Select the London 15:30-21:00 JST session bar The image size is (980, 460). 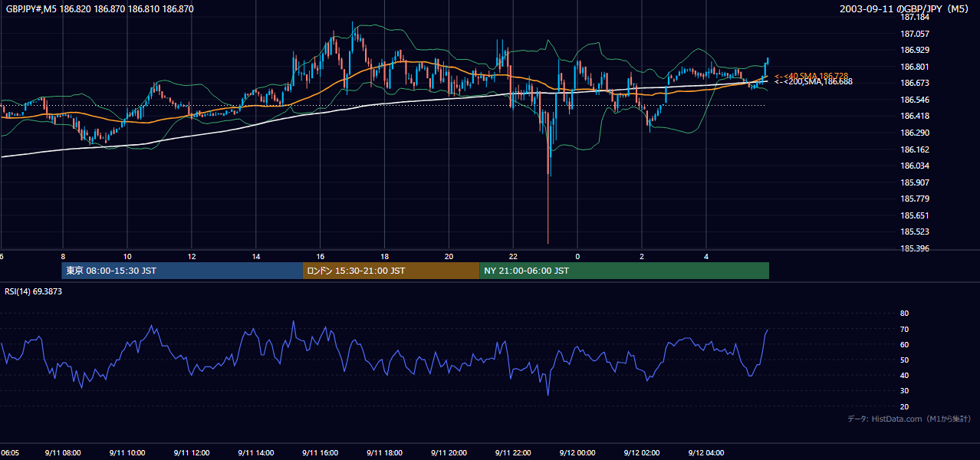(391, 271)
